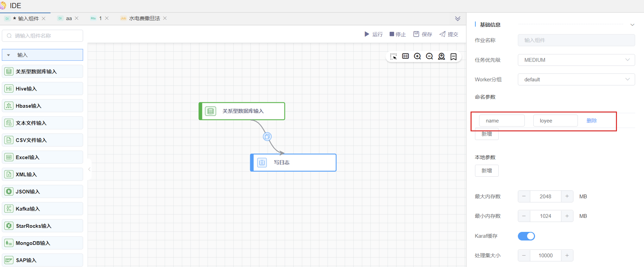Switch to the aa tab
The width and height of the screenshot is (644, 267).
coord(69,19)
